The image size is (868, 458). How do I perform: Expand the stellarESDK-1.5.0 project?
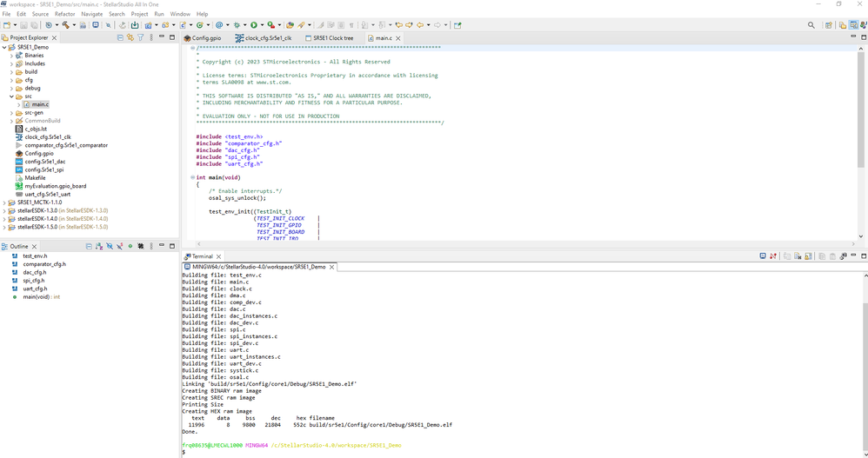(x=4, y=227)
